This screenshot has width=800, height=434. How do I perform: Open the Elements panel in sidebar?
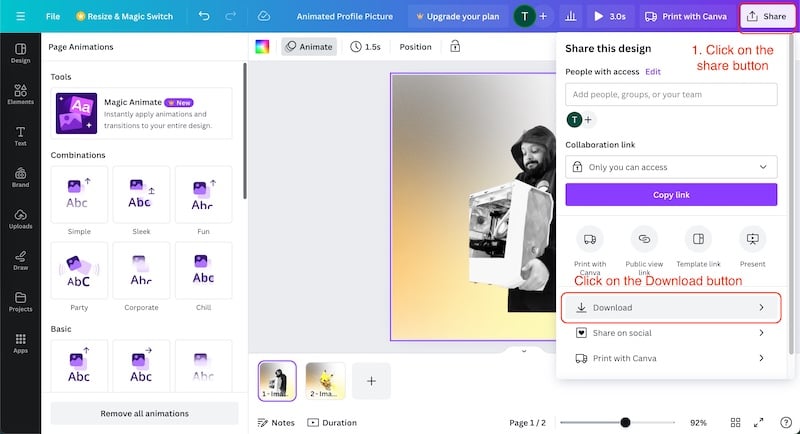[20, 94]
